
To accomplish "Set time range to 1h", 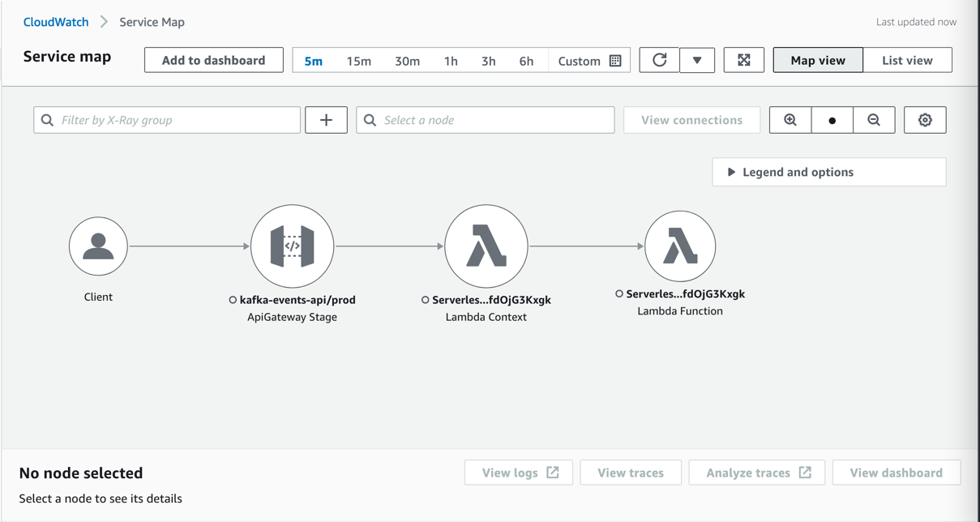I will pos(451,61).
